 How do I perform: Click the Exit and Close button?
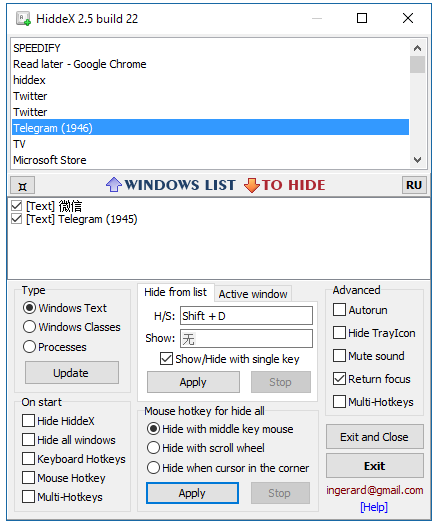pyautogui.click(x=375, y=437)
